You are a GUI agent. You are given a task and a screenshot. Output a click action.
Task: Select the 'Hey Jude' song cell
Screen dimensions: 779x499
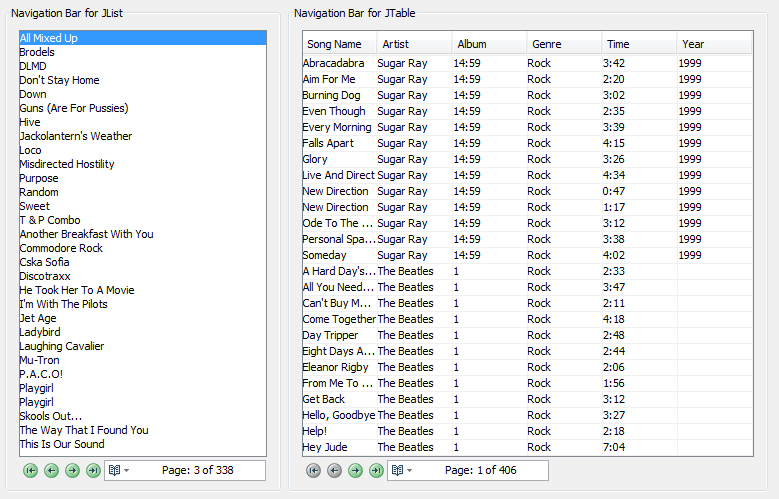point(339,447)
